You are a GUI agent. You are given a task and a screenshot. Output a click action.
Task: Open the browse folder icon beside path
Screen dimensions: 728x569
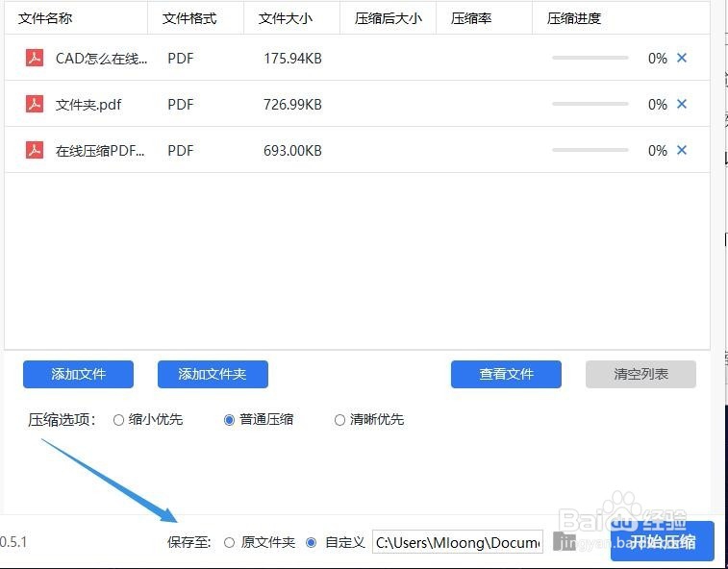[565, 542]
